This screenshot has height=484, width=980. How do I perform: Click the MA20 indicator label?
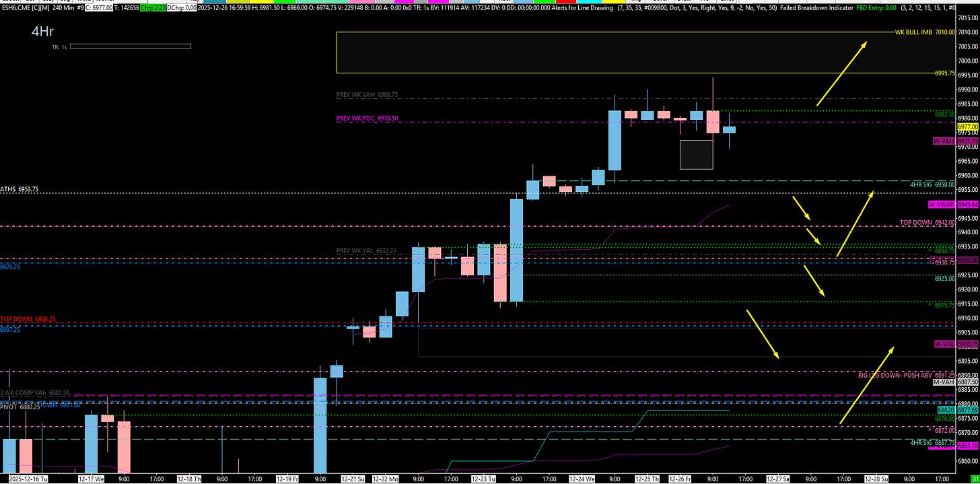pos(946,409)
